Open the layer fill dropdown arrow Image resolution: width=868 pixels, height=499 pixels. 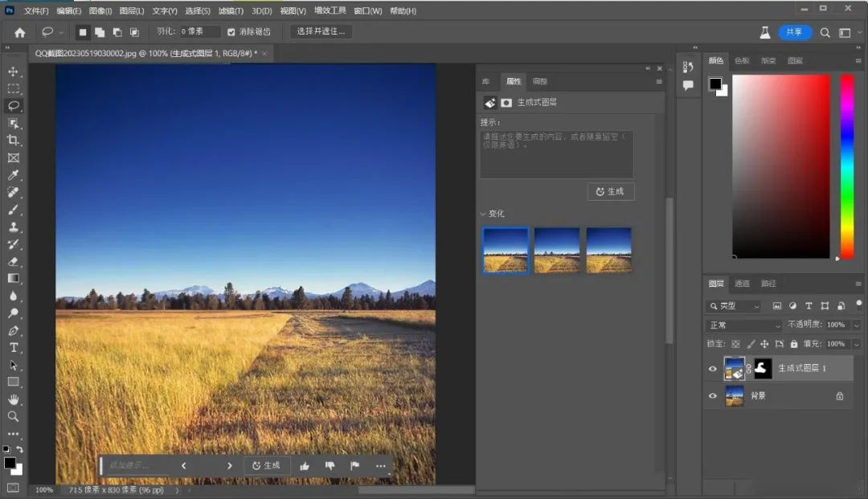(857, 344)
